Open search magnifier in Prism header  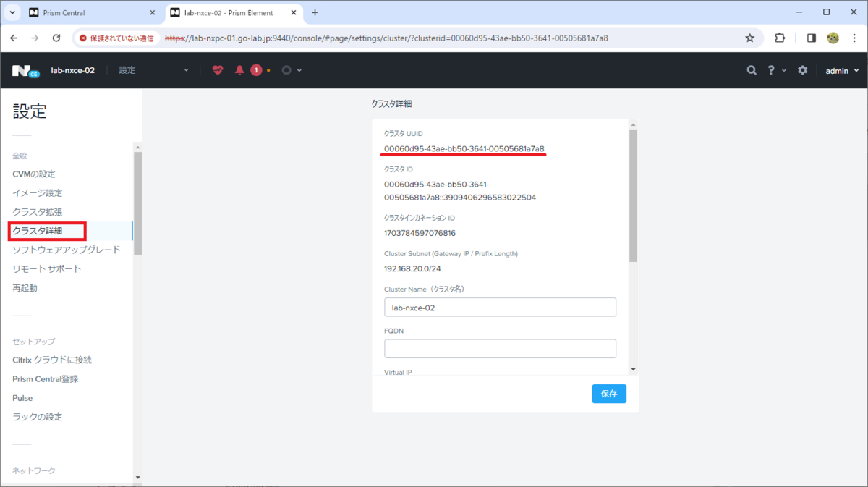click(x=752, y=70)
